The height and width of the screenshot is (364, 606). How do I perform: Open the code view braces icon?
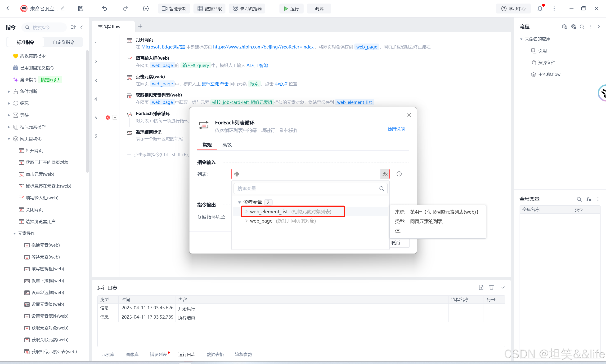(x=146, y=9)
